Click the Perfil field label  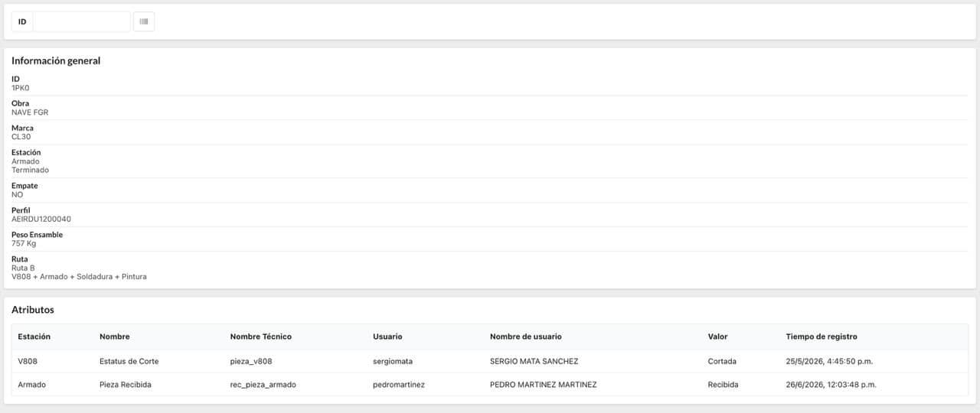[21, 210]
